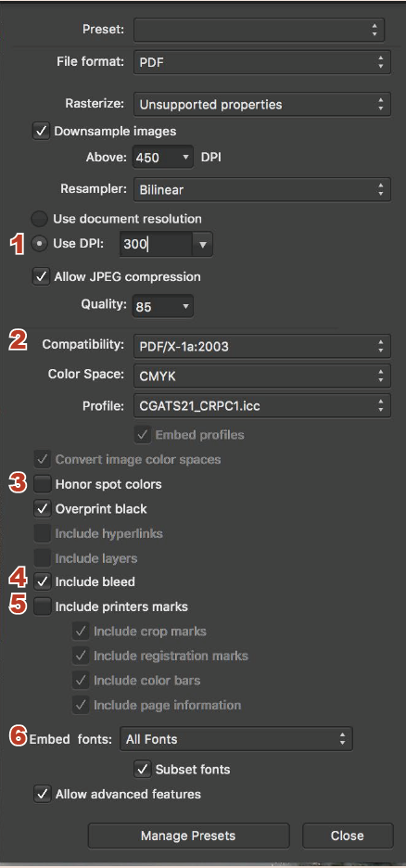Viewport: 406px width, 868px height.
Task: Open the Above 450 DPI dropdown arrow
Action: point(185,158)
